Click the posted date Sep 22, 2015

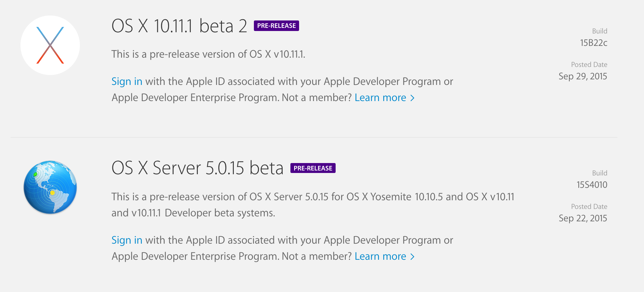tap(583, 218)
